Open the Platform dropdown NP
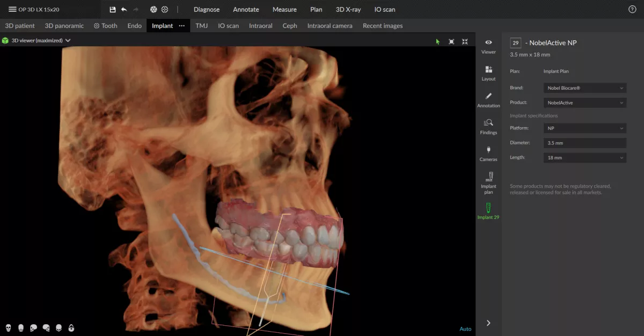The image size is (644, 336). pos(584,128)
